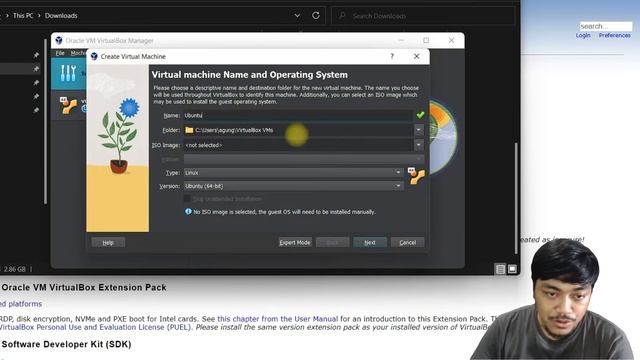Toggle the Skip Unattended Installation checkbox
This screenshot has width=640, height=360.
click(x=187, y=199)
